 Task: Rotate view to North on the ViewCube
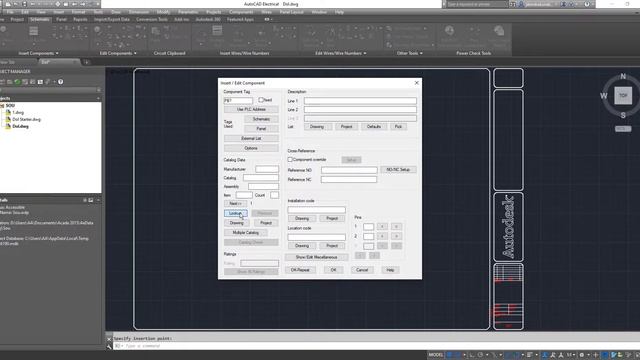[x=623, y=76]
